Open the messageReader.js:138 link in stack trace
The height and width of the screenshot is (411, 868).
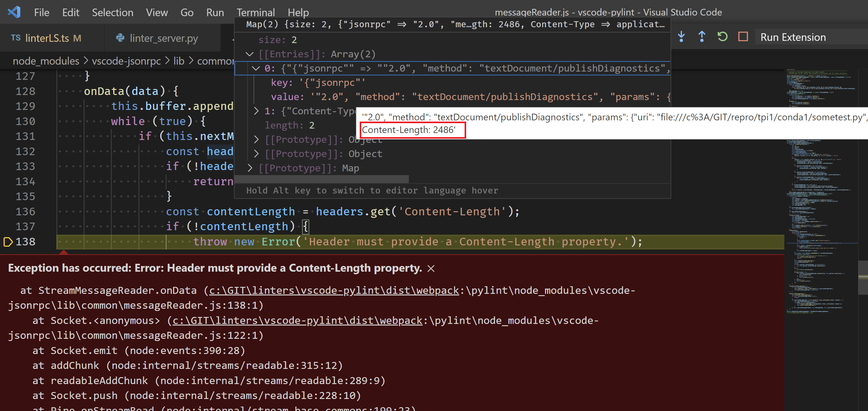click(x=334, y=290)
